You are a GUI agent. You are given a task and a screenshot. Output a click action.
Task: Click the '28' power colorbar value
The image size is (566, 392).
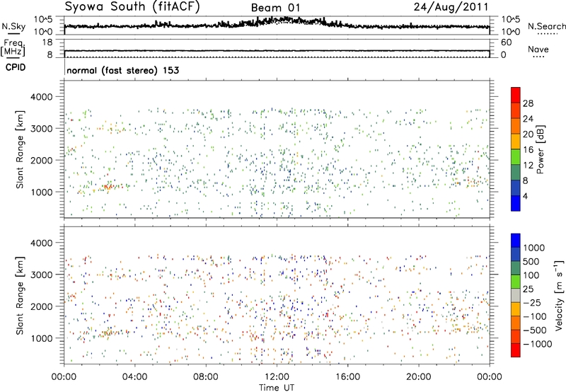(528, 103)
